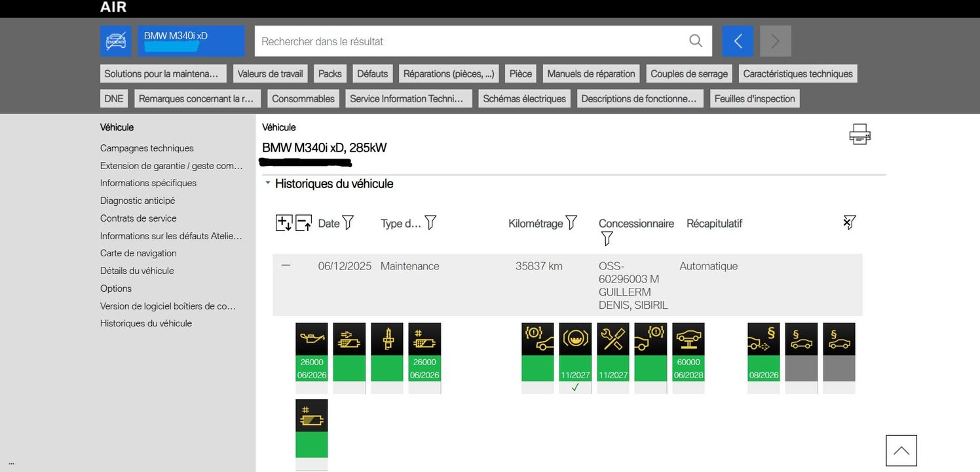Open the Couples de serrage tab

click(688, 73)
